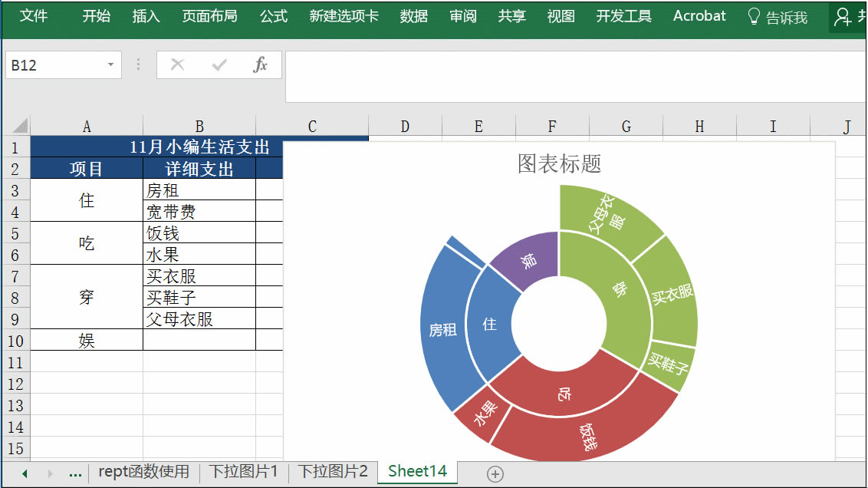Open the 开发工具 ribbon tab
This screenshot has width=868, height=488.
coord(624,16)
